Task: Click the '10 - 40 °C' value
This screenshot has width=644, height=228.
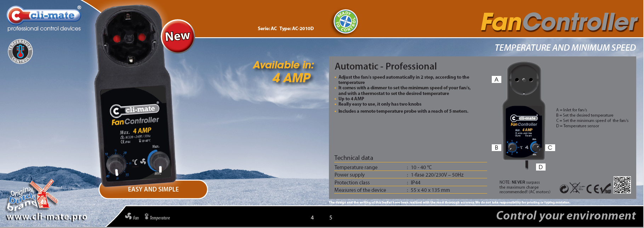Action: [421, 167]
